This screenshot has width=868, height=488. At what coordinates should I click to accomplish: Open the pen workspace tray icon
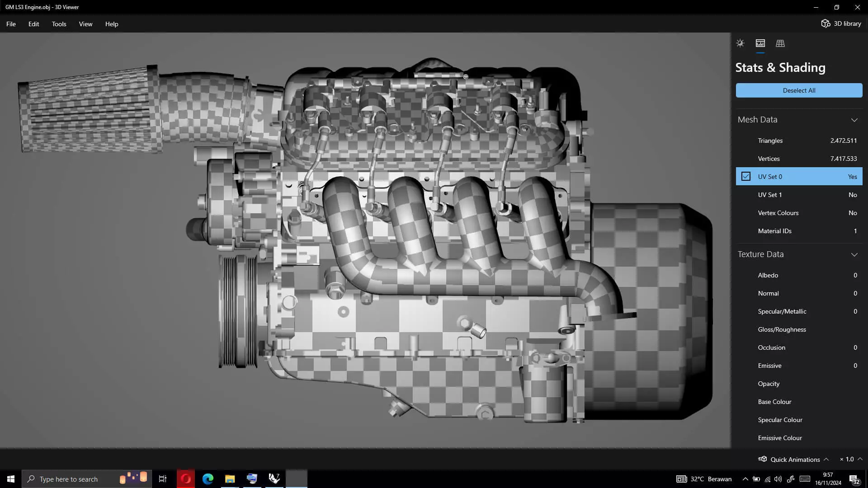[x=791, y=479]
